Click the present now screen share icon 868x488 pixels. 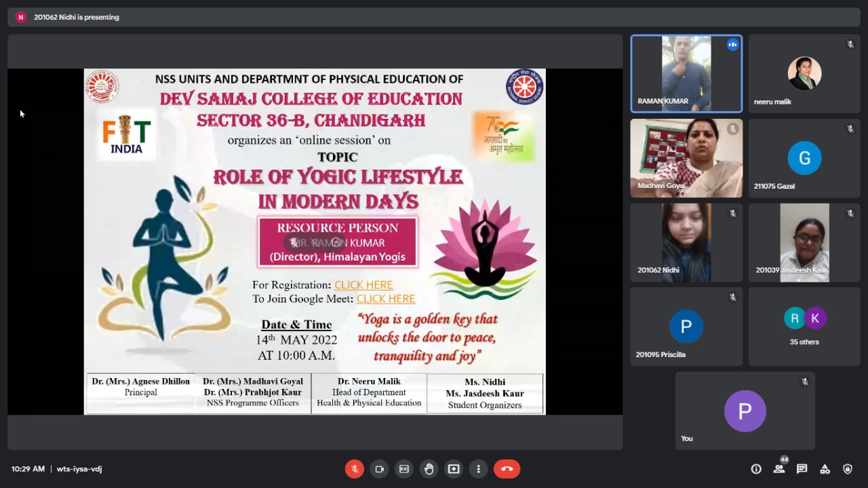click(x=454, y=469)
